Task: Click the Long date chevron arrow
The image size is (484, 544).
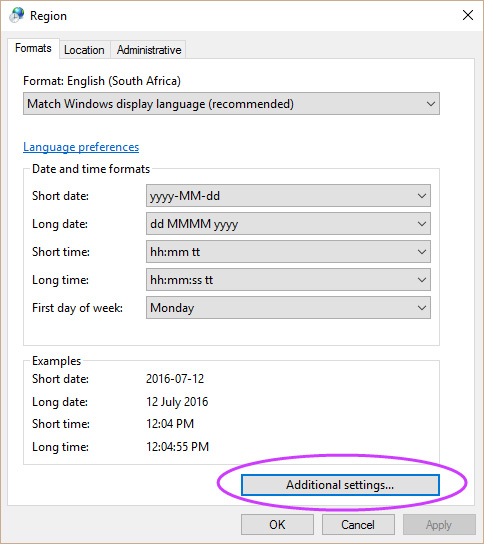Action: [422, 224]
